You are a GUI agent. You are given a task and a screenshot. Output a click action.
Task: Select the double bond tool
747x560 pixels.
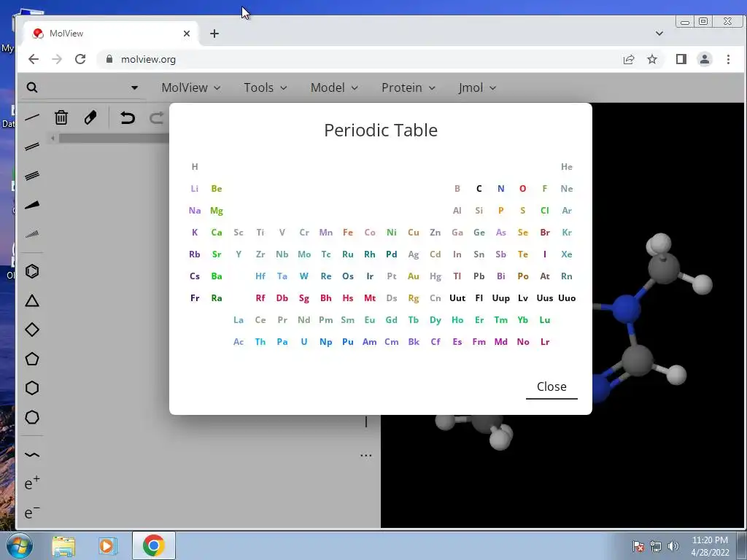coord(32,146)
